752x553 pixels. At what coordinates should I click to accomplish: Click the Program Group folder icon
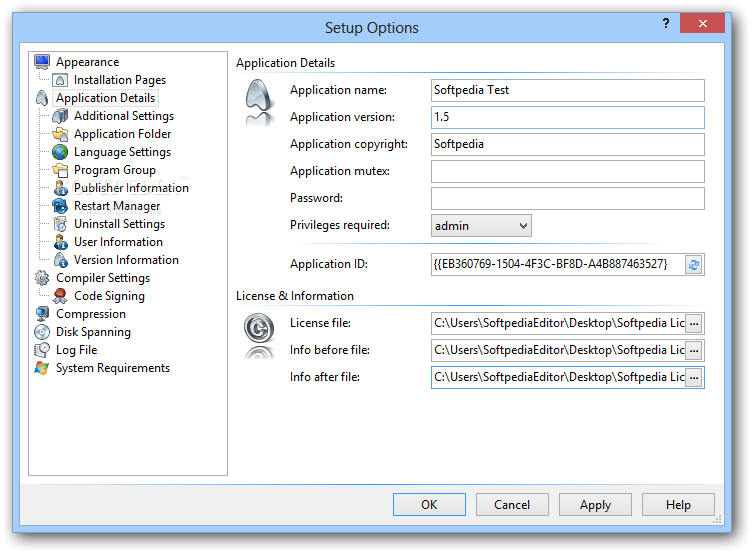click(60, 170)
